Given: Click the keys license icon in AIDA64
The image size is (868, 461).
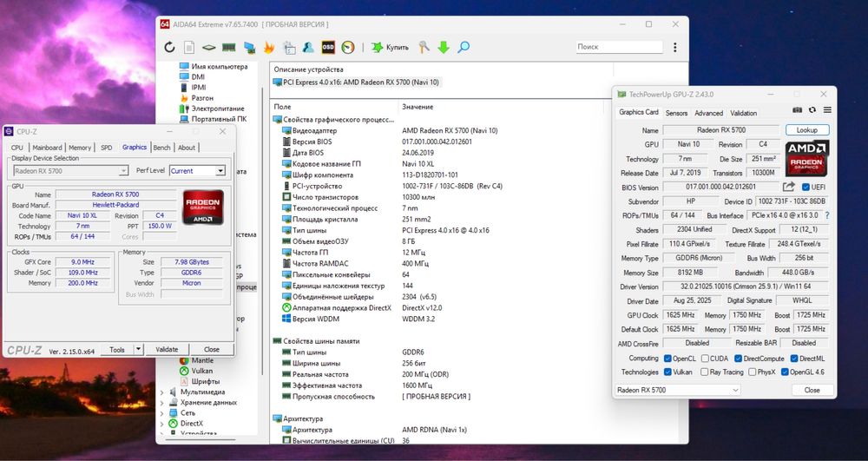Looking at the screenshot, I should click(424, 48).
